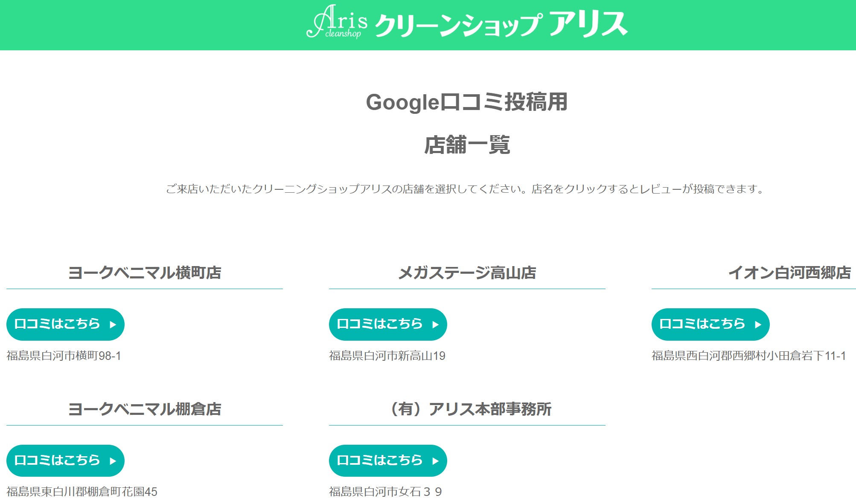Open 口コミはこちら for イオン白河西郷店
Image resolution: width=856 pixels, height=504 pixels.
click(x=710, y=324)
